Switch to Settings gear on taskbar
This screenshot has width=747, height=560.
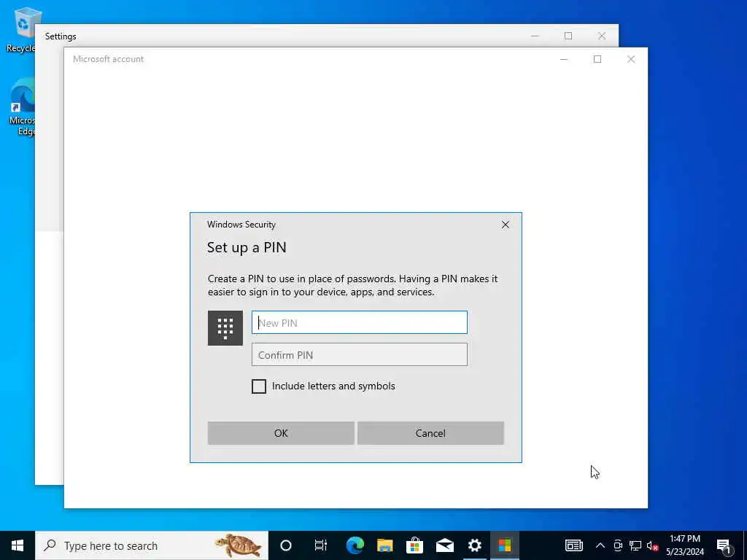pyautogui.click(x=475, y=545)
